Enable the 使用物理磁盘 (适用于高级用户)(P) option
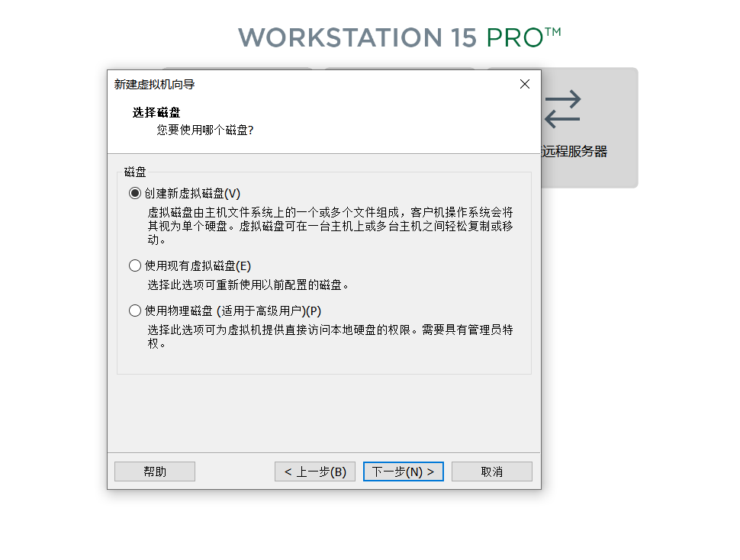The image size is (740, 560). click(135, 311)
